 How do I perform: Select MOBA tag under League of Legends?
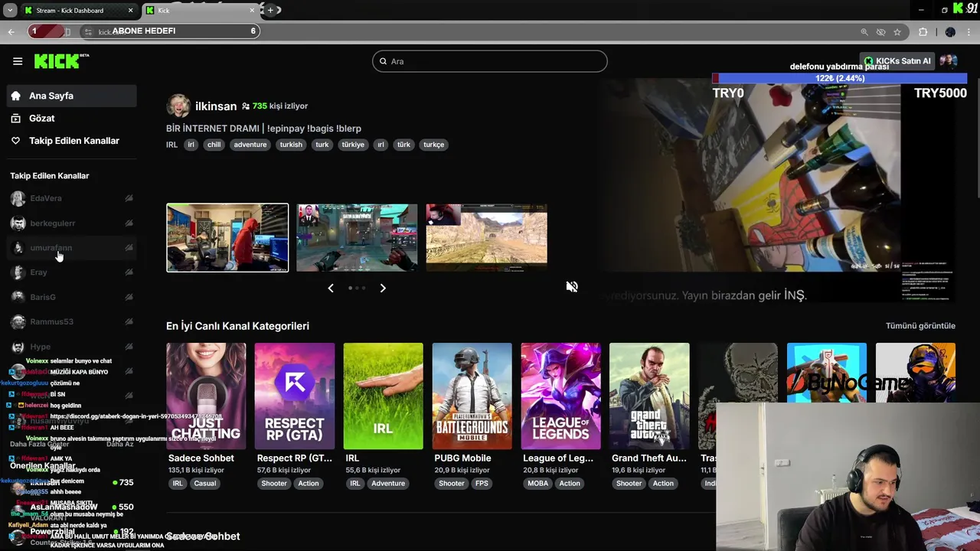pyautogui.click(x=538, y=484)
